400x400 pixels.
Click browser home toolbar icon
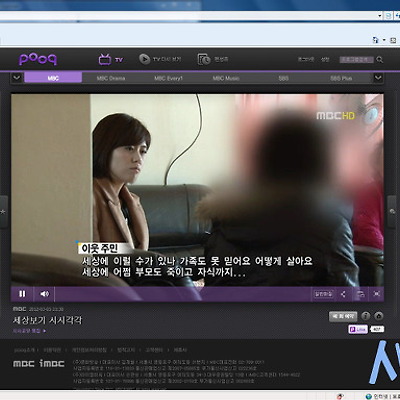376,40
